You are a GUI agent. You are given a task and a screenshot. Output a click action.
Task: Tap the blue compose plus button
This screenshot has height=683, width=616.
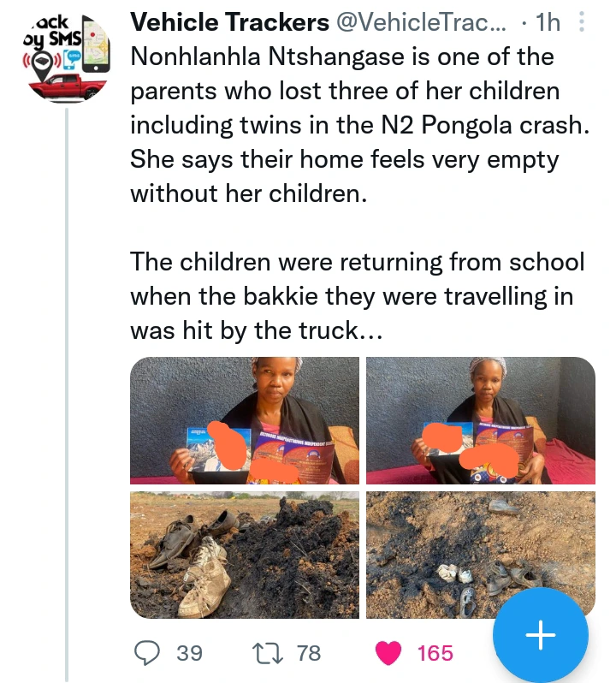click(541, 635)
